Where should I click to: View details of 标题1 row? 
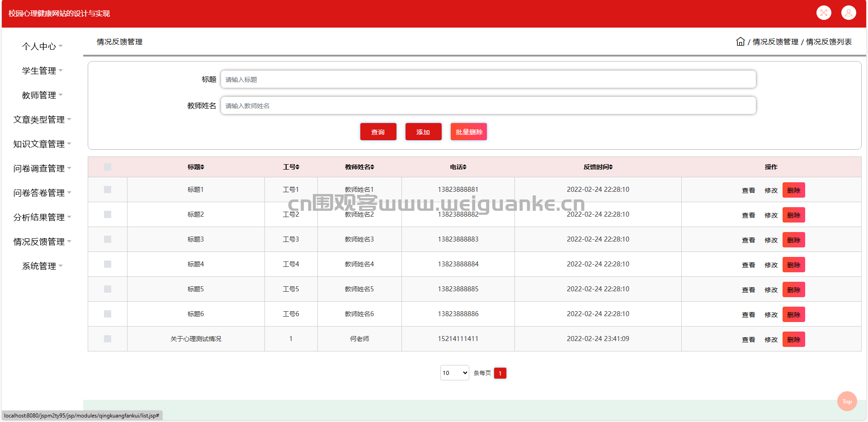(749, 190)
